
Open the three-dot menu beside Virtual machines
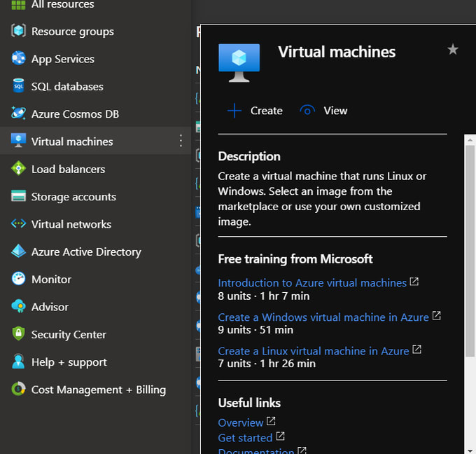click(181, 141)
